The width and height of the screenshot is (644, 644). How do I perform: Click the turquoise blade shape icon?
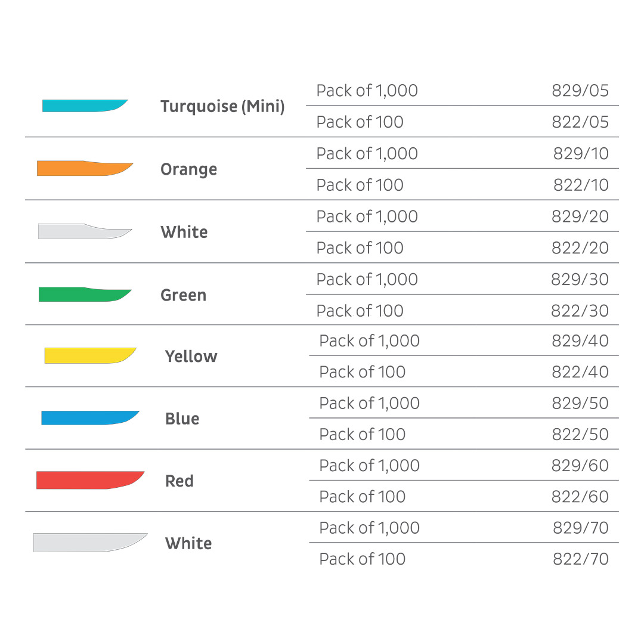[x=84, y=106]
